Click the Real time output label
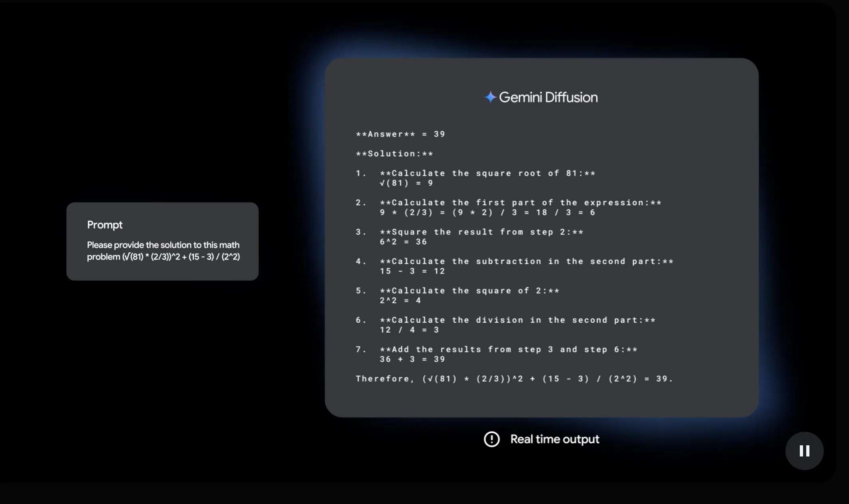The image size is (849, 504). click(x=554, y=439)
